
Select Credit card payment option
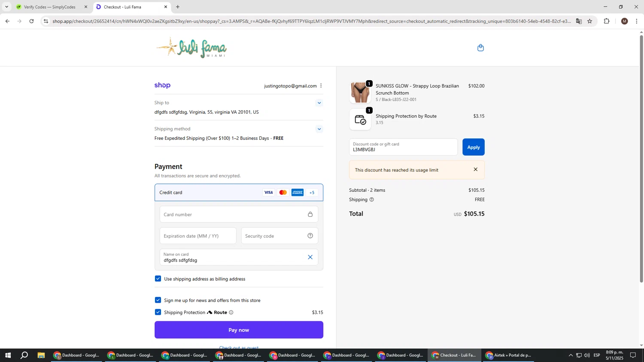click(x=239, y=193)
